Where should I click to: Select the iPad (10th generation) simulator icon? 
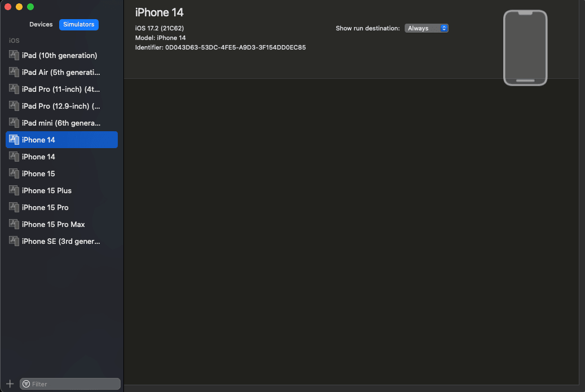[14, 55]
